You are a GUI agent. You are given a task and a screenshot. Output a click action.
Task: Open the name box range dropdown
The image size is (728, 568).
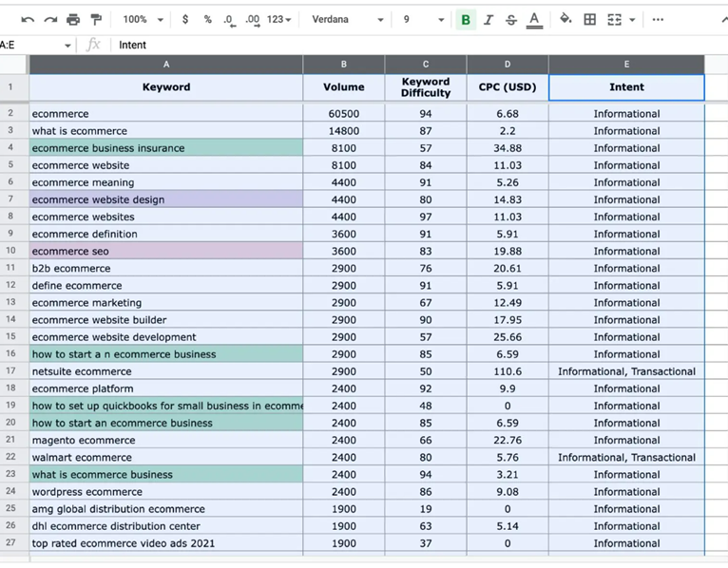click(67, 46)
